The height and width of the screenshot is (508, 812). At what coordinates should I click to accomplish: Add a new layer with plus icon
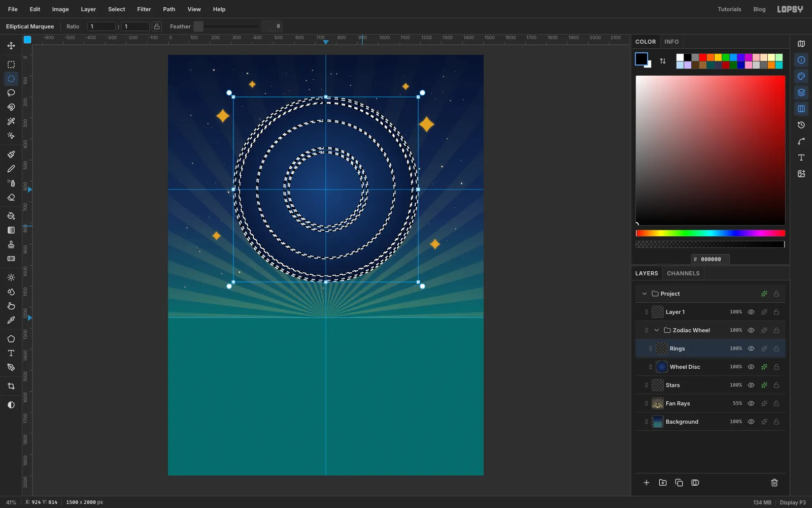[647, 483]
